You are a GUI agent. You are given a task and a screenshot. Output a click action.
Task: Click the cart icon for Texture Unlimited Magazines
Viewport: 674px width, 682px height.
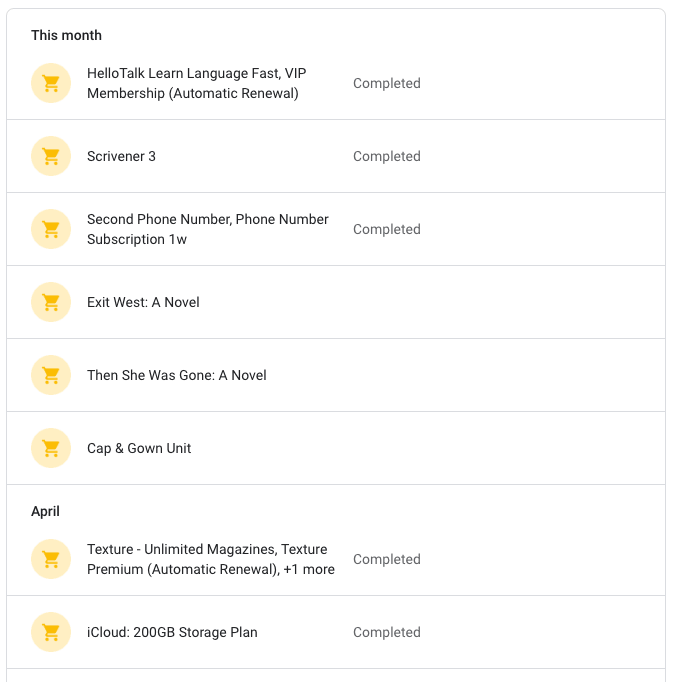[51, 559]
